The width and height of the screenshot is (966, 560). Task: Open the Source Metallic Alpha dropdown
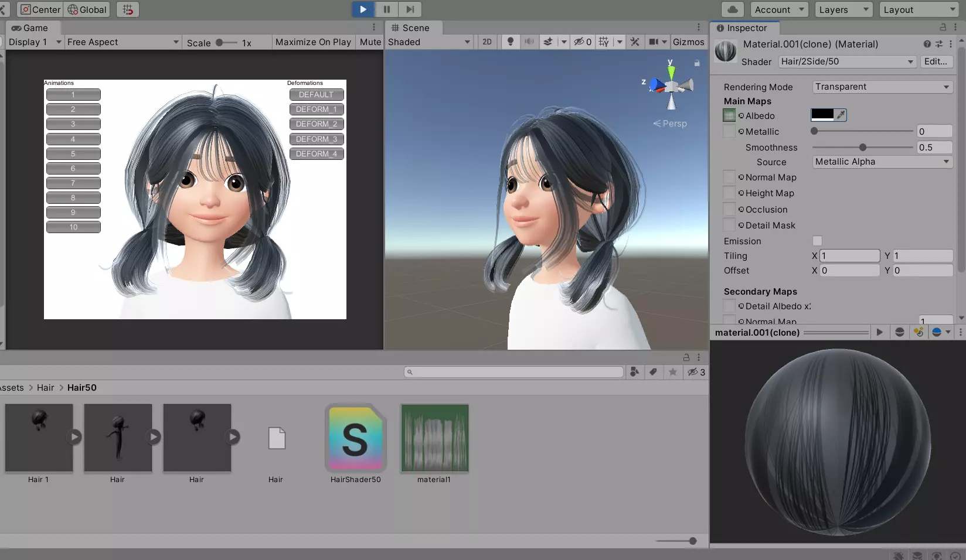(x=882, y=162)
